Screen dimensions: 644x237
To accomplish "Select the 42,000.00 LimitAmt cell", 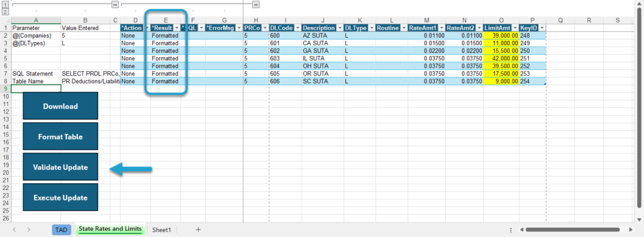I will point(501,58).
